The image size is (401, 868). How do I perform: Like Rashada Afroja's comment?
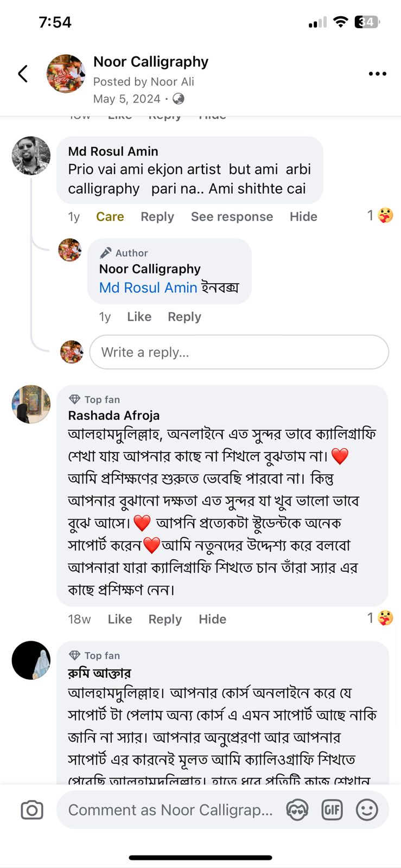(119, 619)
